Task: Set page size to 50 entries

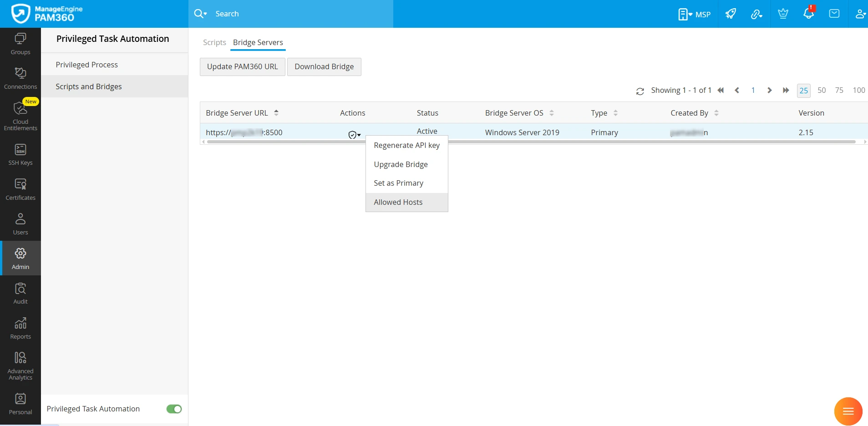Action: (821, 90)
